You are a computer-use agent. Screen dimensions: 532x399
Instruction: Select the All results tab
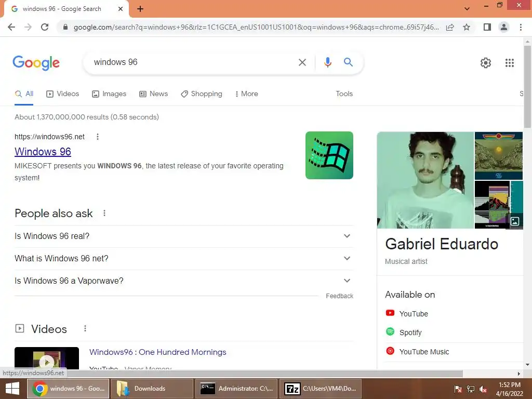click(24, 94)
